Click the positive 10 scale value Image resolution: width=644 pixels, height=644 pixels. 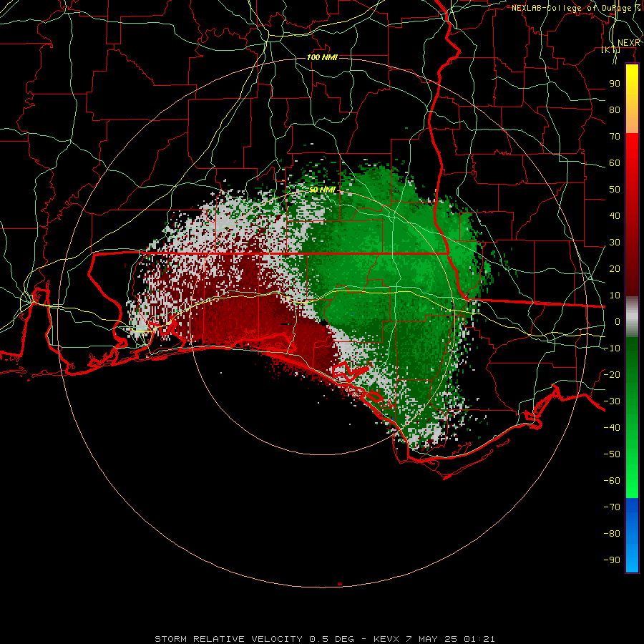pyautogui.click(x=615, y=296)
